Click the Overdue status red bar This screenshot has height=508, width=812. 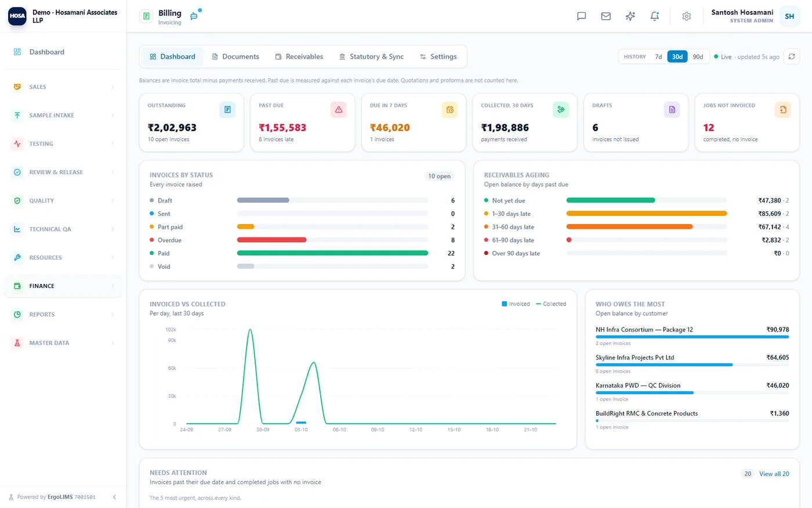(x=271, y=240)
